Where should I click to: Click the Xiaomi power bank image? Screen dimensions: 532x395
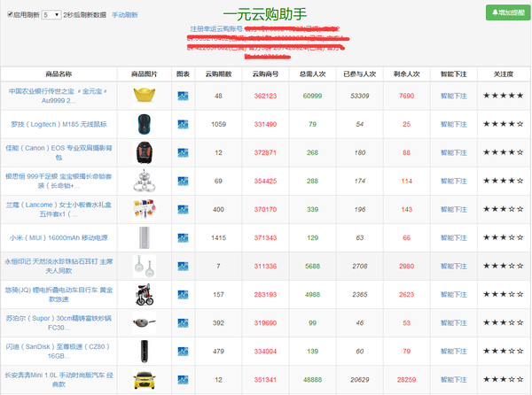(x=145, y=238)
